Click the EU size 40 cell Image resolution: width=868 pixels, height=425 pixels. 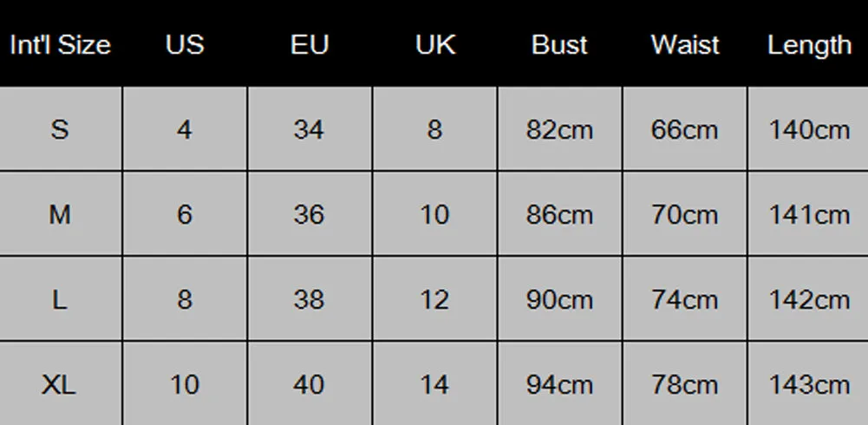click(310, 384)
